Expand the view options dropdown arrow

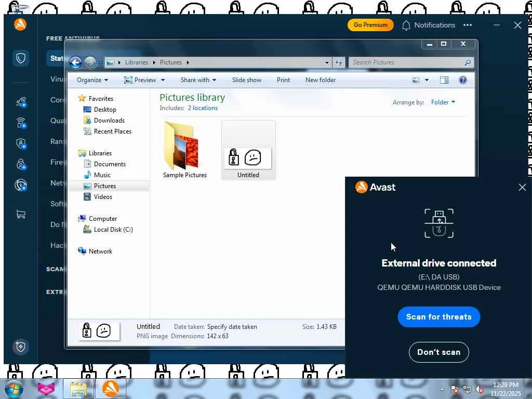pyautogui.click(x=427, y=80)
